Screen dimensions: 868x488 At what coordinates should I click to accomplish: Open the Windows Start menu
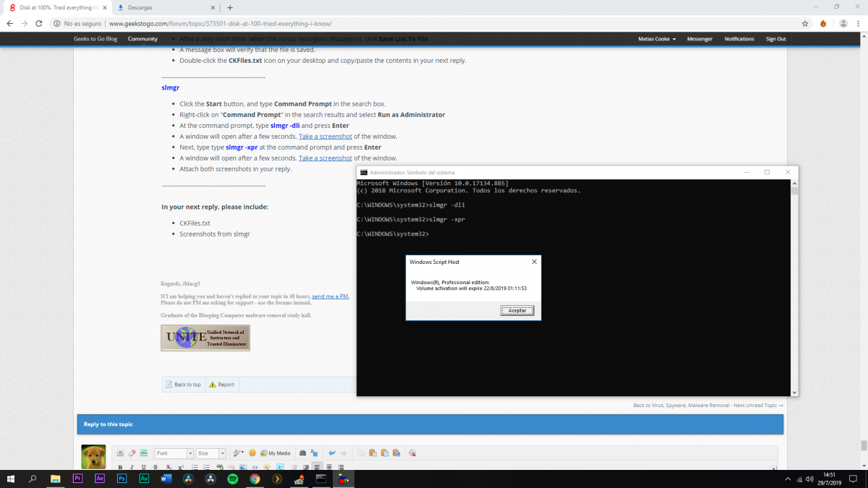[x=11, y=479]
